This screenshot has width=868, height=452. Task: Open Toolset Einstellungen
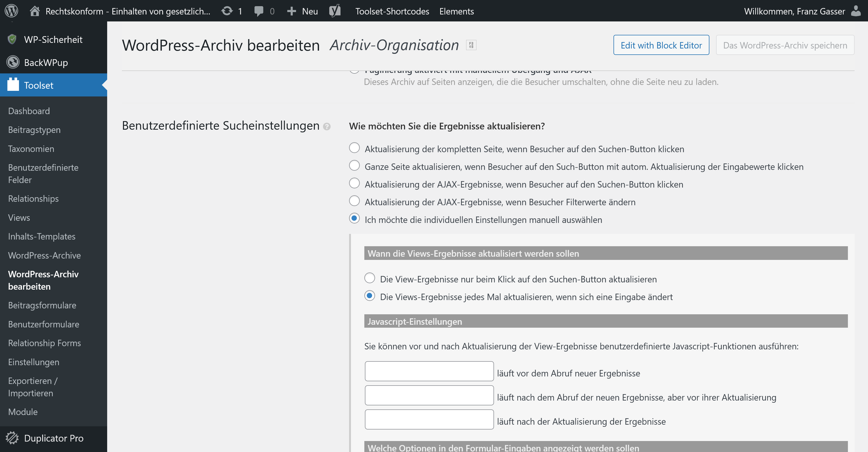(x=34, y=362)
